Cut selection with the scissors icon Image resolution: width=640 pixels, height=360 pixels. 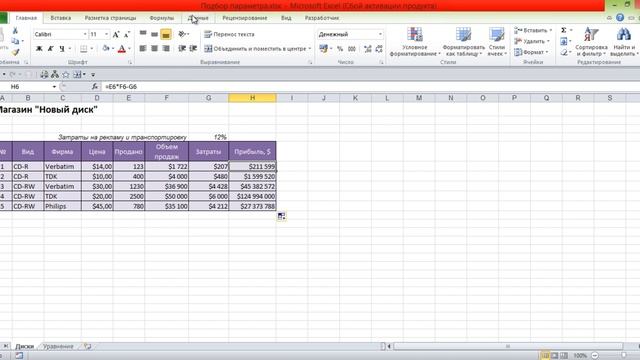tap(15, 31)
